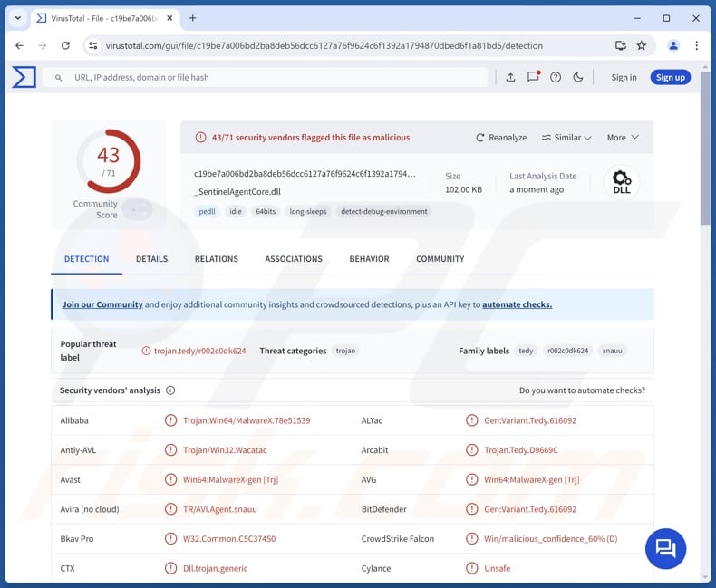Expand the More dropdown

click(x=623, y=138)
